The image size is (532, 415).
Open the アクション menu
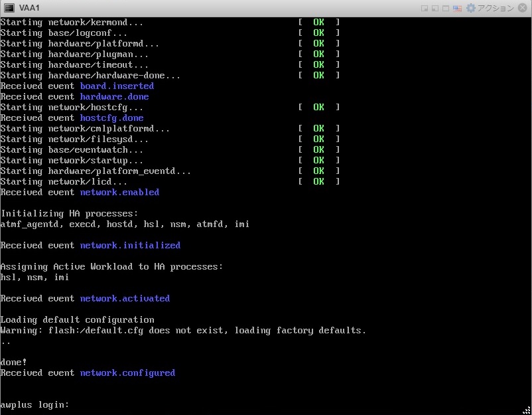tap(496, 8)
